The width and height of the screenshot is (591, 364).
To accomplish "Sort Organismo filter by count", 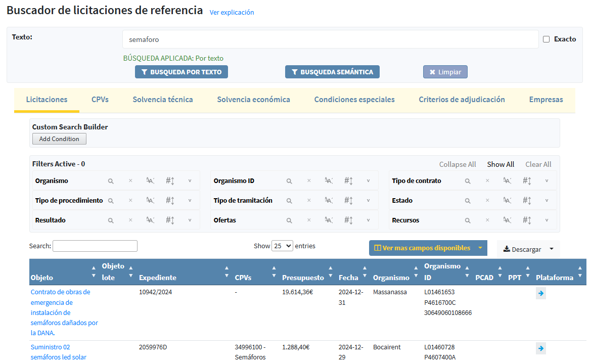I will [x=170, y=181].
